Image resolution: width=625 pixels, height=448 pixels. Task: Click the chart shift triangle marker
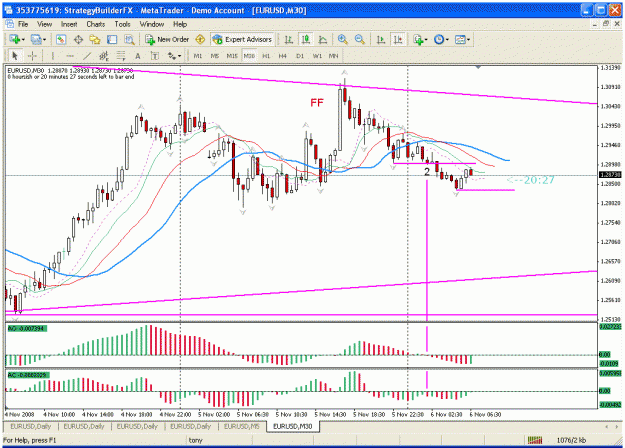click(478, 68)
